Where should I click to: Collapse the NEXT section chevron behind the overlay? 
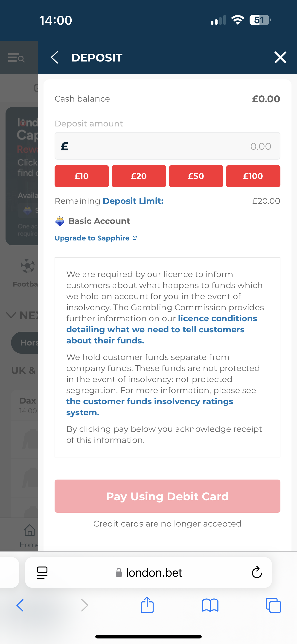[11, 316]
